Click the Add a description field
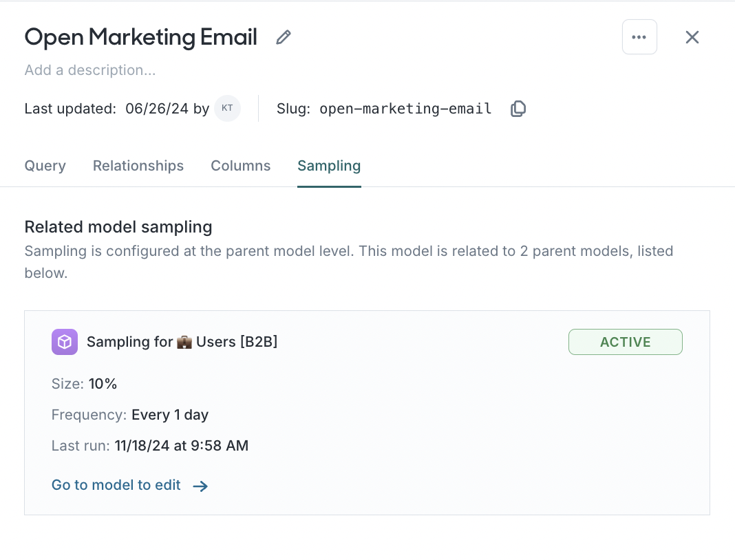 (x=90, y=70)
